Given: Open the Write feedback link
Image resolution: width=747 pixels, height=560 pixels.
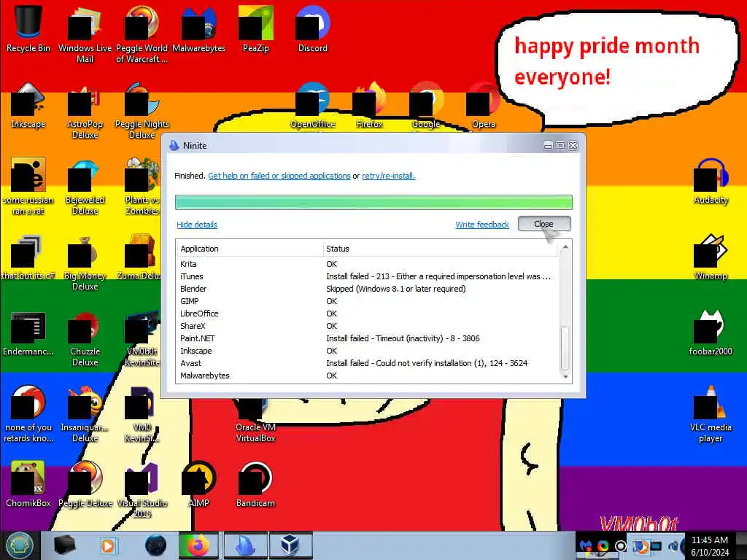Looking at the screenshot, I should (482, 225).
